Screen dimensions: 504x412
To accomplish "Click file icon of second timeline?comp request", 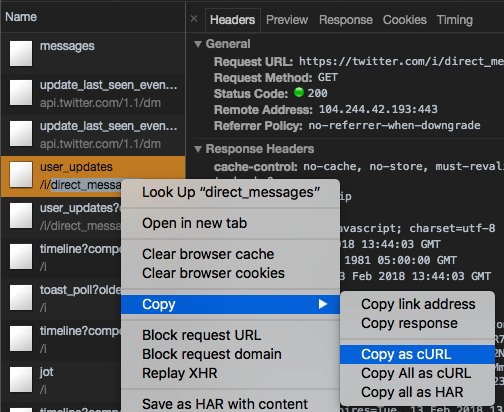I will pyautogui.click(x=21, y=338).
